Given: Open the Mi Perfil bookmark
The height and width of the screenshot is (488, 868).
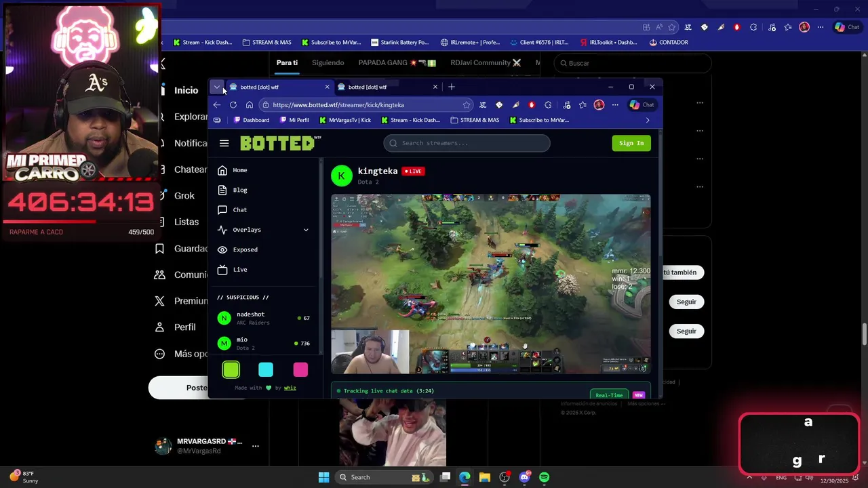Looking at the screenshot, I should (x=293, y=120).
